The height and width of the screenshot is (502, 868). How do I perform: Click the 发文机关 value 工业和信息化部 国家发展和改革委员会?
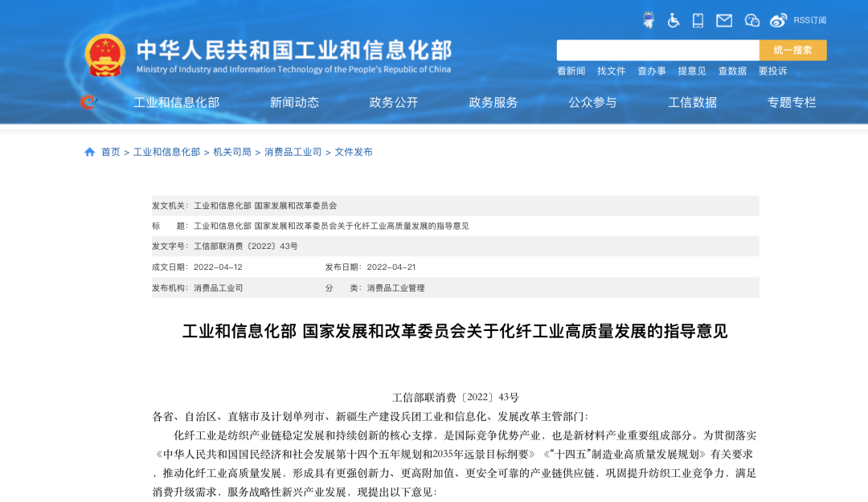coord(265,206)
